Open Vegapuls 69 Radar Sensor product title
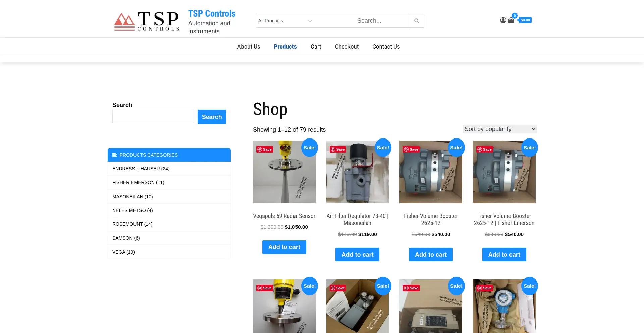The height and width of the screenshot is (333, 644). [284, 216]
